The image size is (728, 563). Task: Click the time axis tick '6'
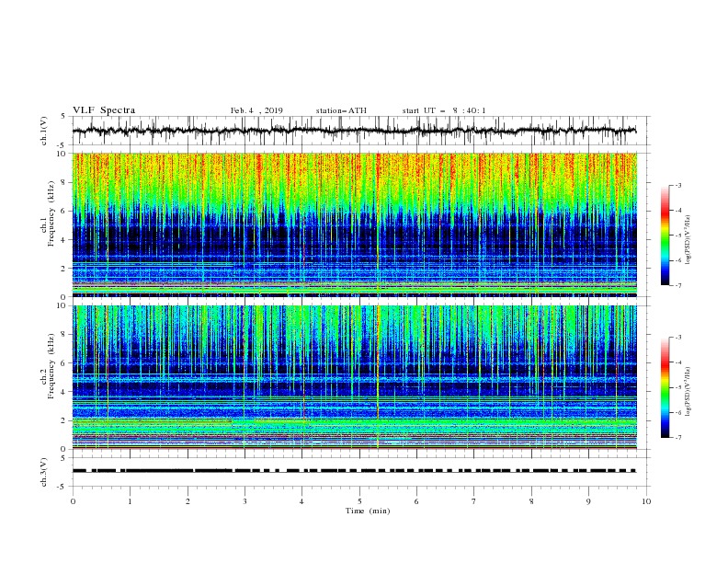point(416,501)
